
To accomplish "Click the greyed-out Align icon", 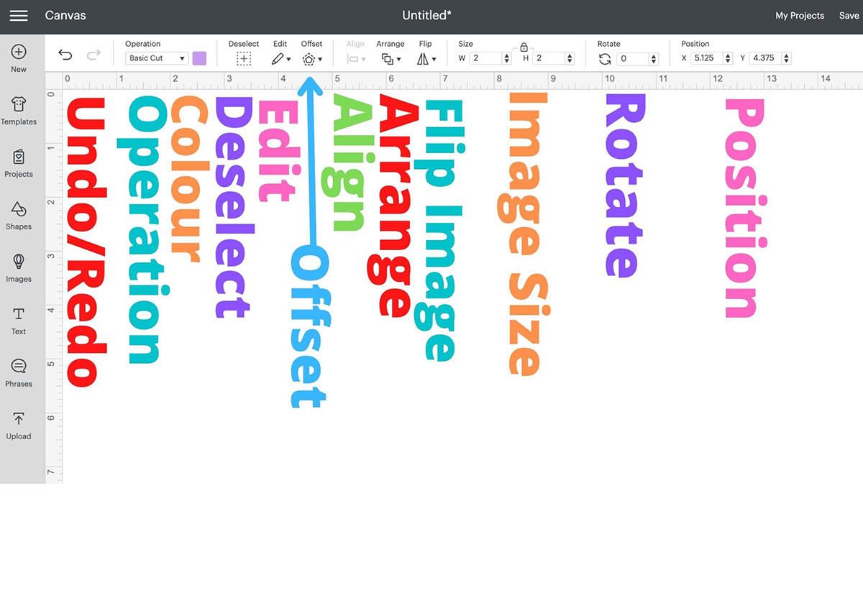I will 352,59.
